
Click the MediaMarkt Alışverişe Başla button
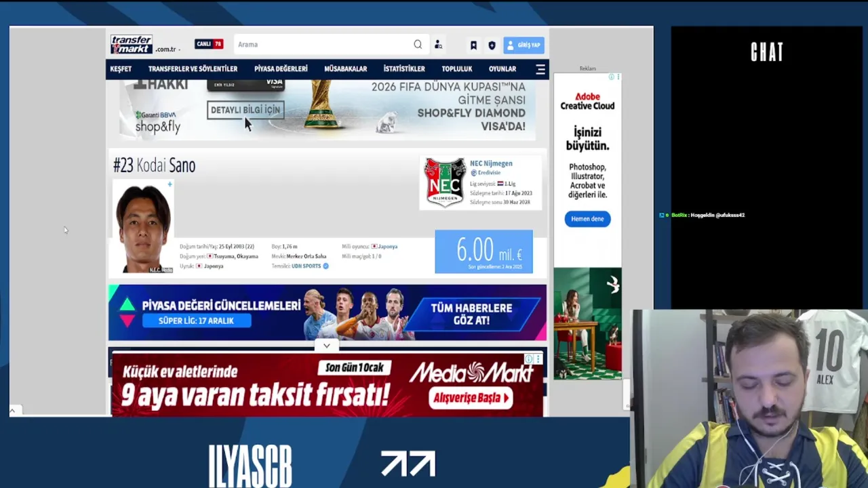click(471, 398)
